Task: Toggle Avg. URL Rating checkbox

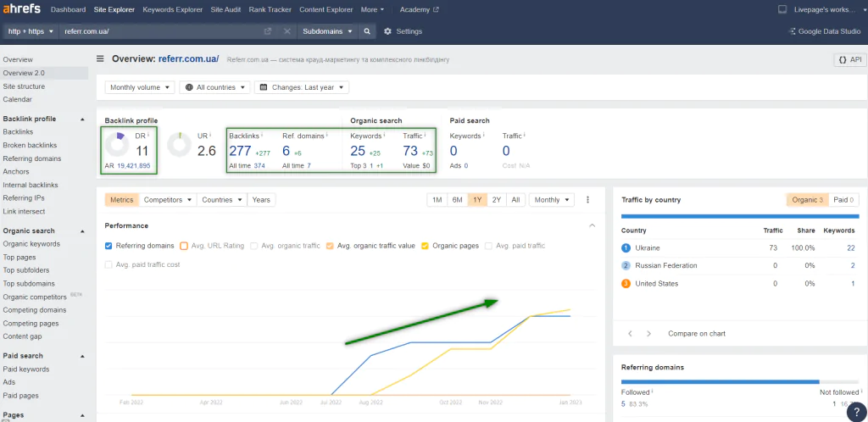Action: [x=184, y=246]
